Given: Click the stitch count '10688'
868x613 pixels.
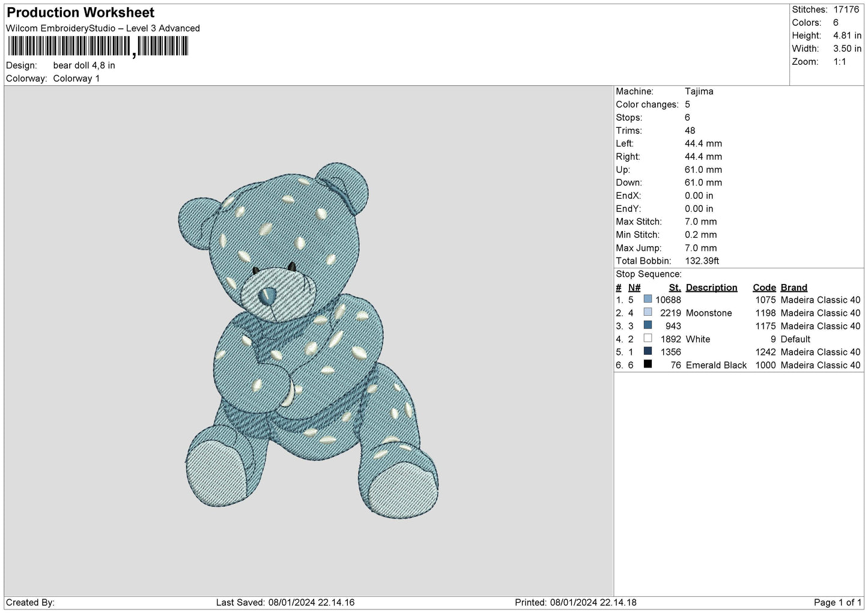Looking at the screenshot, I should pyautogui.click(x=669, y=300).
